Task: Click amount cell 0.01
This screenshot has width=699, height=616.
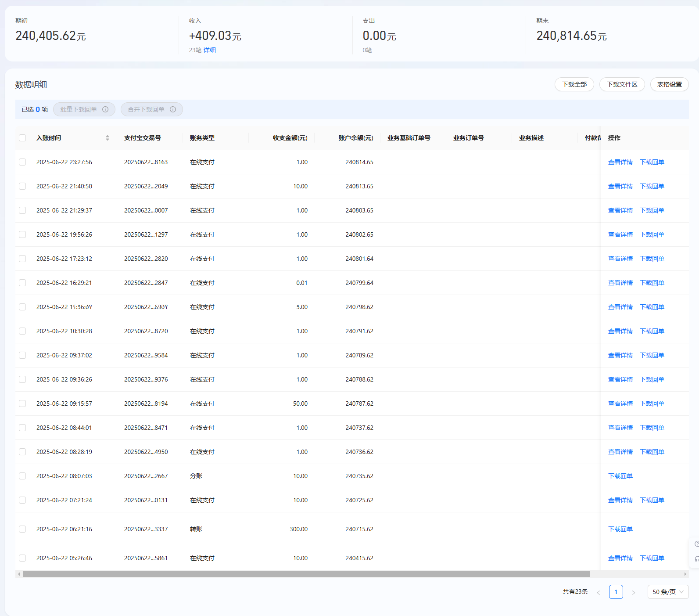Action: pyautogui.click(x=302, y=283)
